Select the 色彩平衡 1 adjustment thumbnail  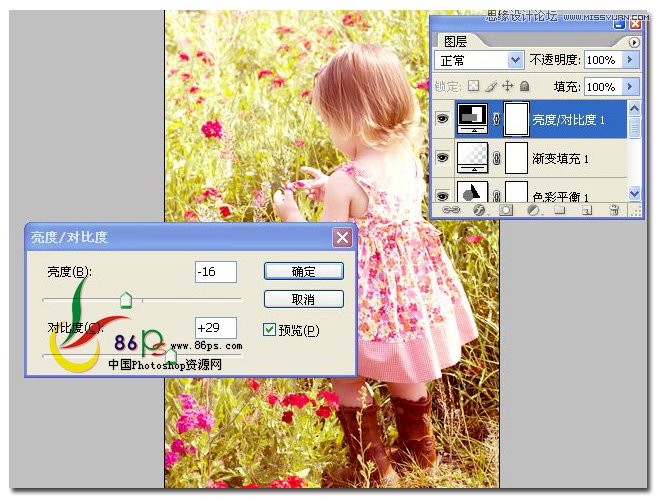point(472,192)
